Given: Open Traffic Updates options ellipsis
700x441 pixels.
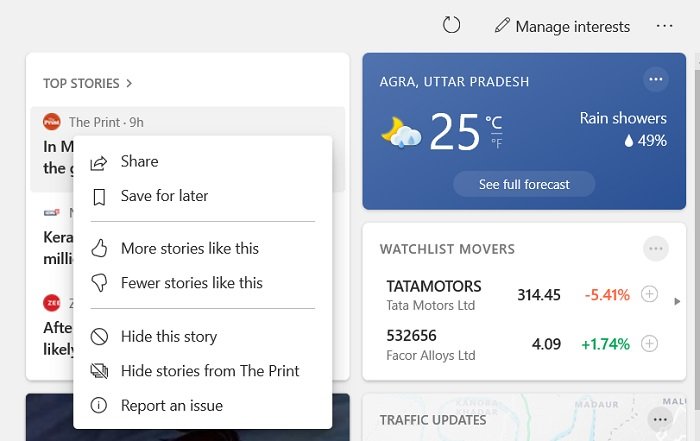Looking at the screenshot, I should click(657, 419).
